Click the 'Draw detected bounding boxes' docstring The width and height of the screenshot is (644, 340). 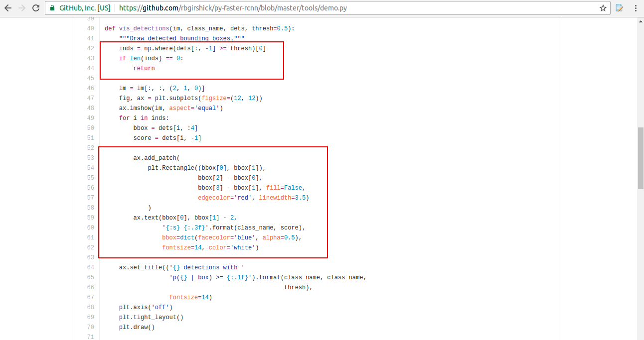click(x=181, y=38)
